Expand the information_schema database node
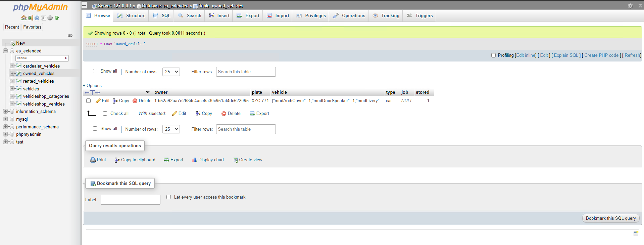 [x=5, y=112]
